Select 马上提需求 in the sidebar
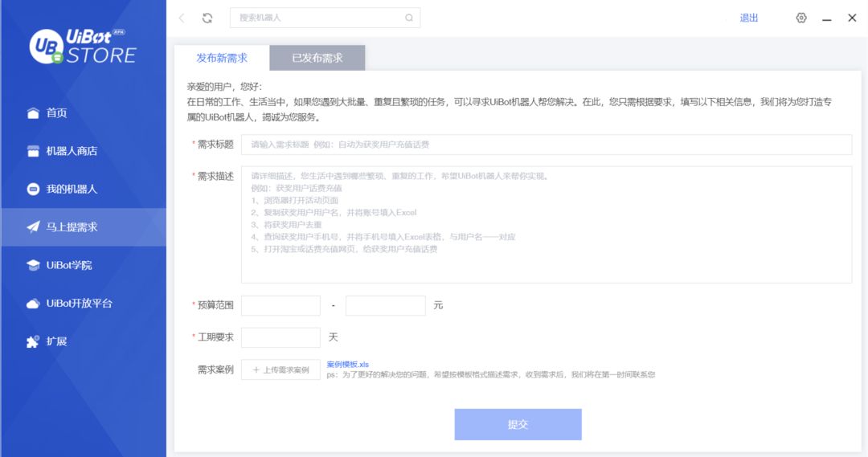 pos(84,226)
